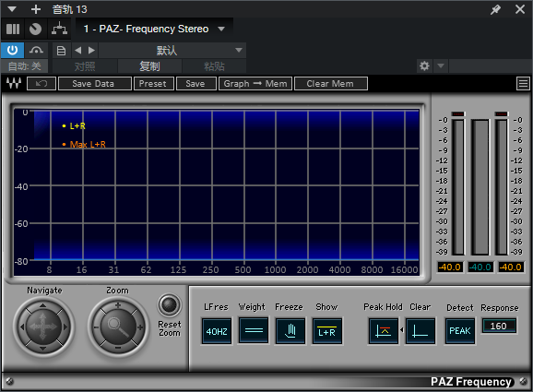Click the center level meter bar
533x392 pixels.
point(480,187)
